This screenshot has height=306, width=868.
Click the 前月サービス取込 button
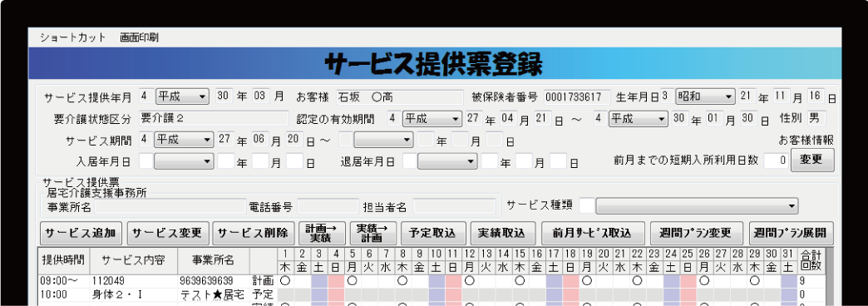[x=594, y=233]
